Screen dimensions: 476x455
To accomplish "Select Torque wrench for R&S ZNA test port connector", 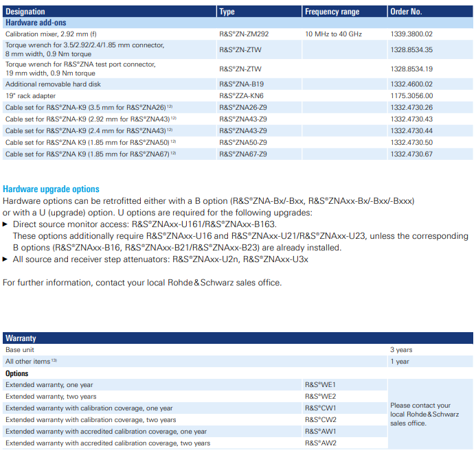I will coord(80,69).
